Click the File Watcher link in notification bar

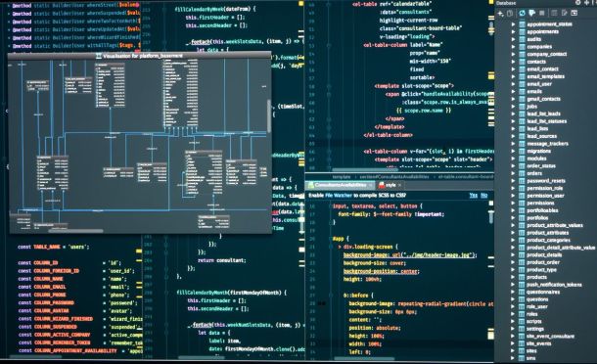[339, 196]
